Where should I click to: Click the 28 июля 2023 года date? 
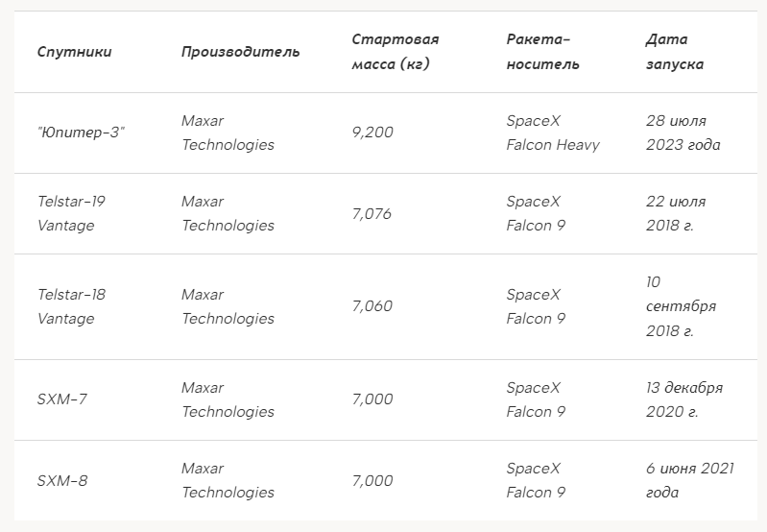point(683,133)
